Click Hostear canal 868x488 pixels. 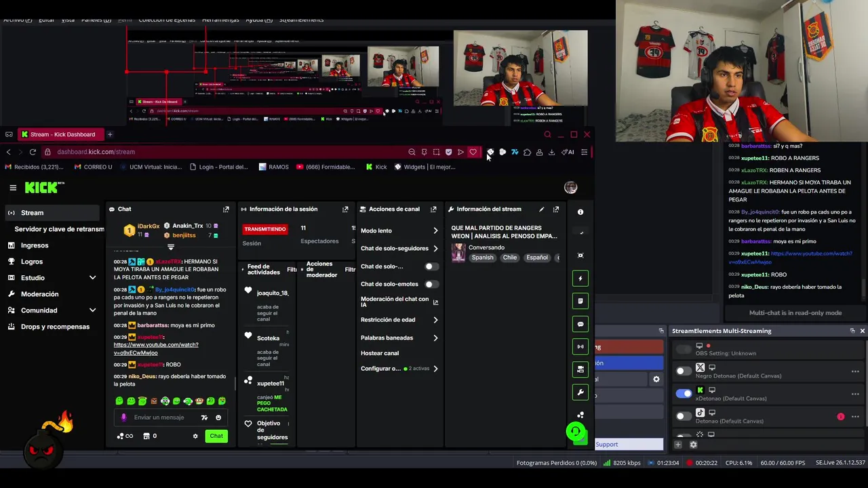(380, 353)
